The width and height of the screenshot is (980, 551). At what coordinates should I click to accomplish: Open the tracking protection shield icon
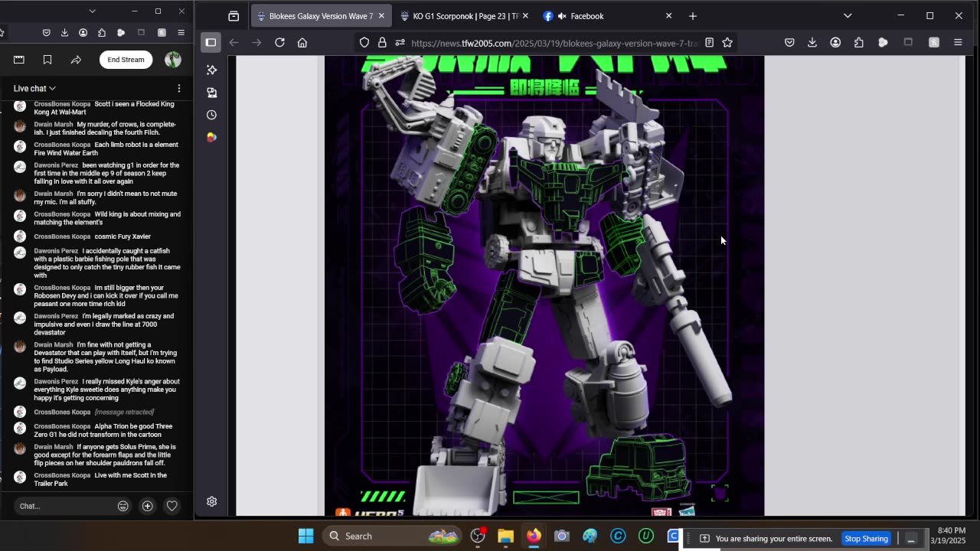click(364, 43)
